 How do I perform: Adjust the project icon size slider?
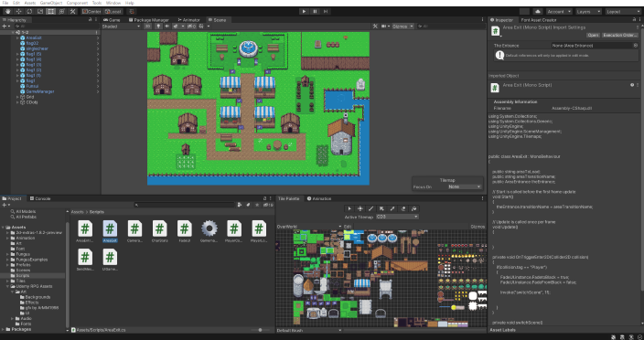260,330
